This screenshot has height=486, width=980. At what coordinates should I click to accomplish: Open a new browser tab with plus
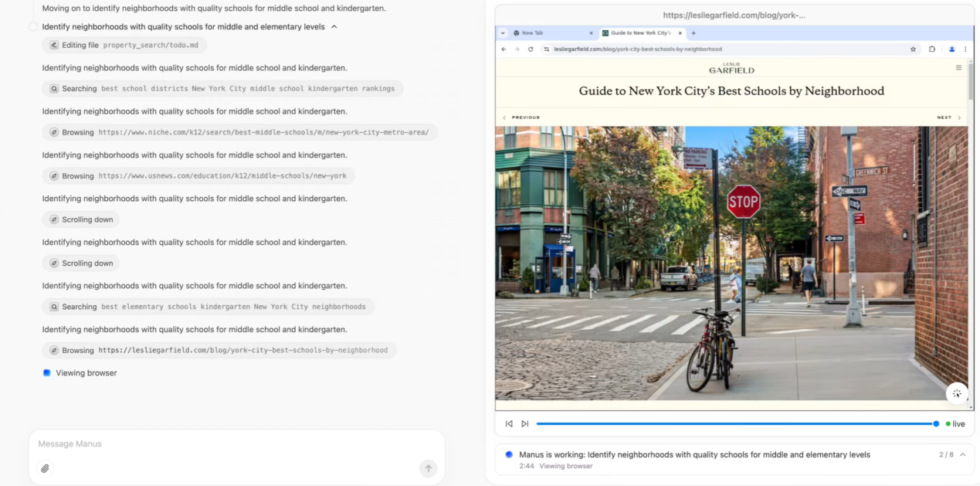click(693, 33)
